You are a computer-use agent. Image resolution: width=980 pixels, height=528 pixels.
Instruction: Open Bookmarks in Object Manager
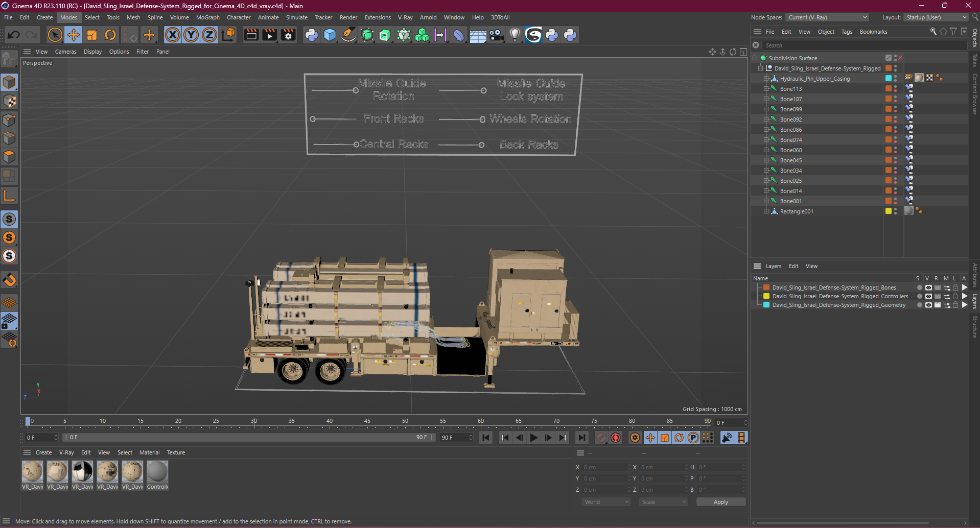coord(873,32)
